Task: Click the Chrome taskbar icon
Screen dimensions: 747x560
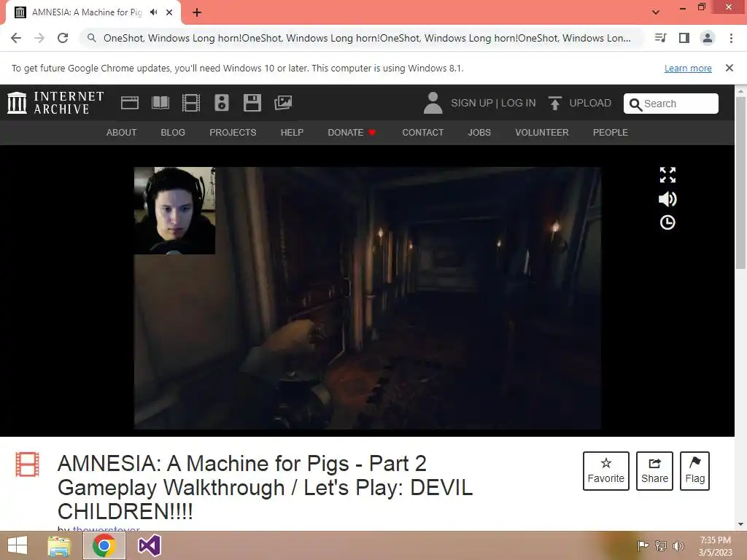Action: pos(104,545)
